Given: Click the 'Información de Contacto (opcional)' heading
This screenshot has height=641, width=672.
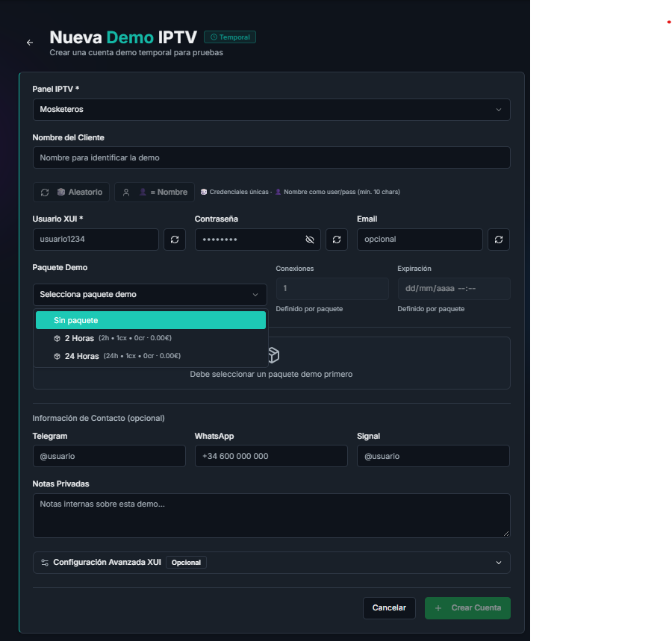Looking at the screenshot, I should coord(99,419).
